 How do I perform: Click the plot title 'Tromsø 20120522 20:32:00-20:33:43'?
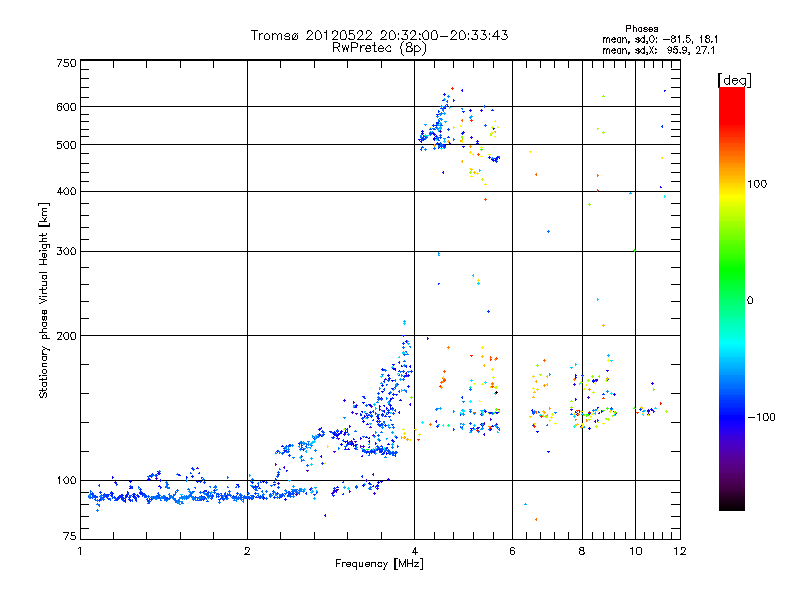tap(379, 35)
